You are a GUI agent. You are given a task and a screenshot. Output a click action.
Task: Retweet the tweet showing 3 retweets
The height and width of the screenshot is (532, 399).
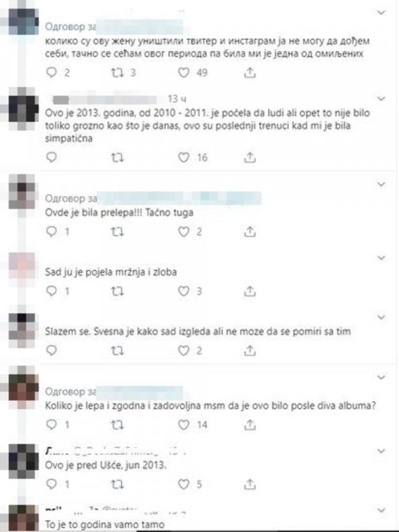tap(118, 72)
